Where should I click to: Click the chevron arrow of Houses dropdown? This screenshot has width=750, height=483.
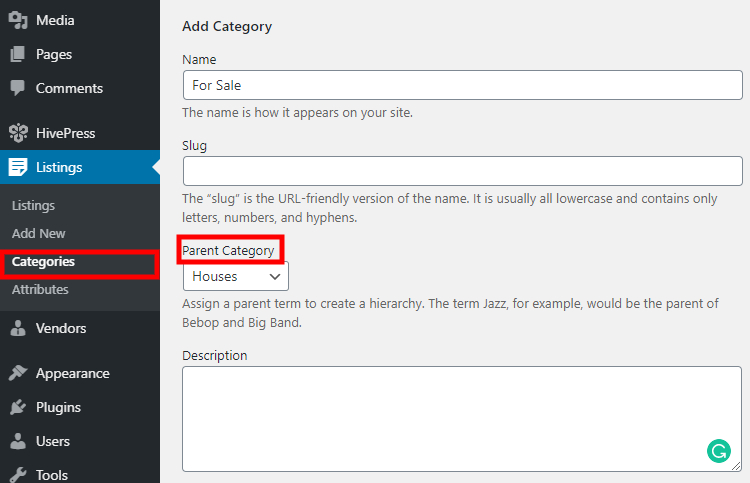tap(275, 276)
